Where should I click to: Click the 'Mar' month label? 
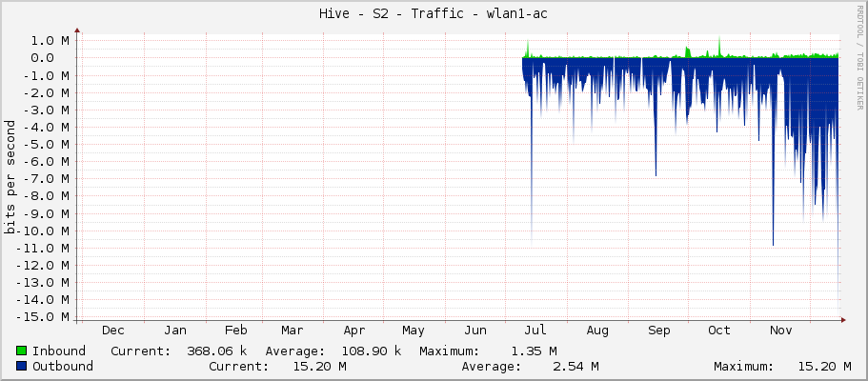tap(293, 331)
